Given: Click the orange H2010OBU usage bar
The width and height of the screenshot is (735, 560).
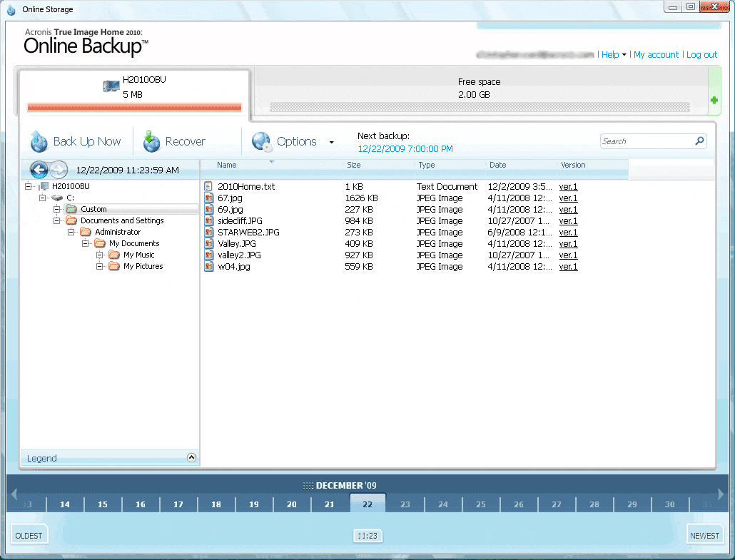Looking at the screenshot, I should pyautogui.click(x=134, y=107).
